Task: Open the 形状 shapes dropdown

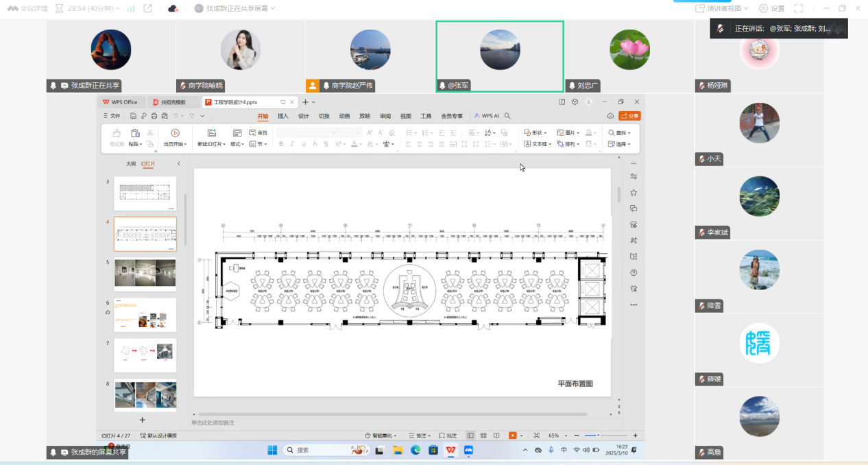Action: point(535,133)
